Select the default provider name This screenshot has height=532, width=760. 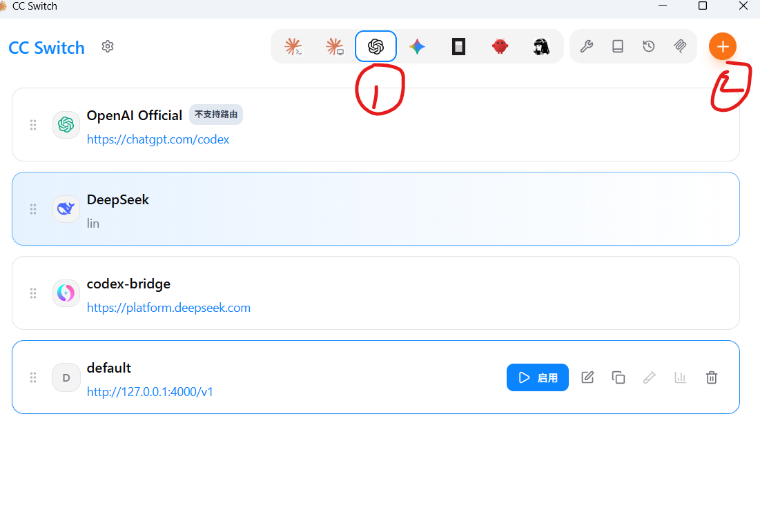[x=108, y=368]
